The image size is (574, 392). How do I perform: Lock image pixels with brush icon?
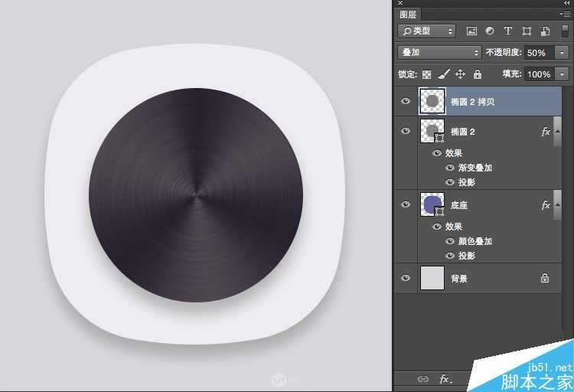click(x=443, y=74)
